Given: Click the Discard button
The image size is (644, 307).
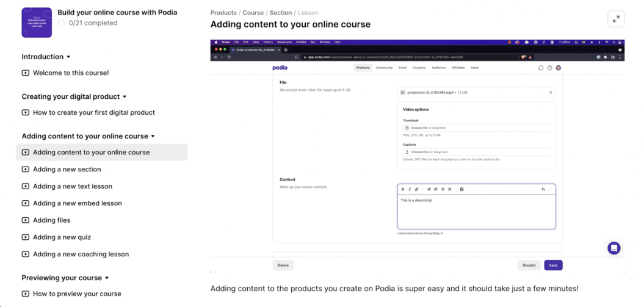Looking at the screenshot, I should tap(529, 265).
